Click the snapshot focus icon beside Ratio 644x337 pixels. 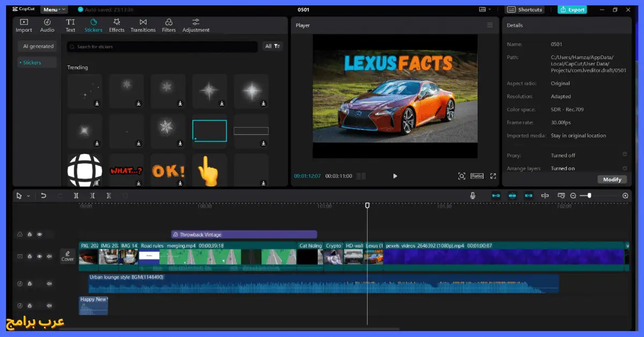point(462,176)
